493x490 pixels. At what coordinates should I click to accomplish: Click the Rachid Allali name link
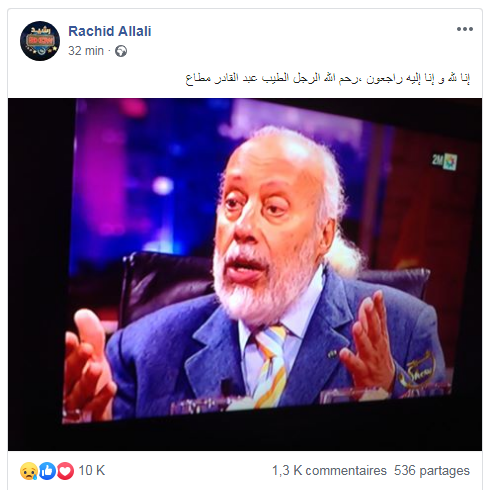pyautogui.click(x=110, y=31)
